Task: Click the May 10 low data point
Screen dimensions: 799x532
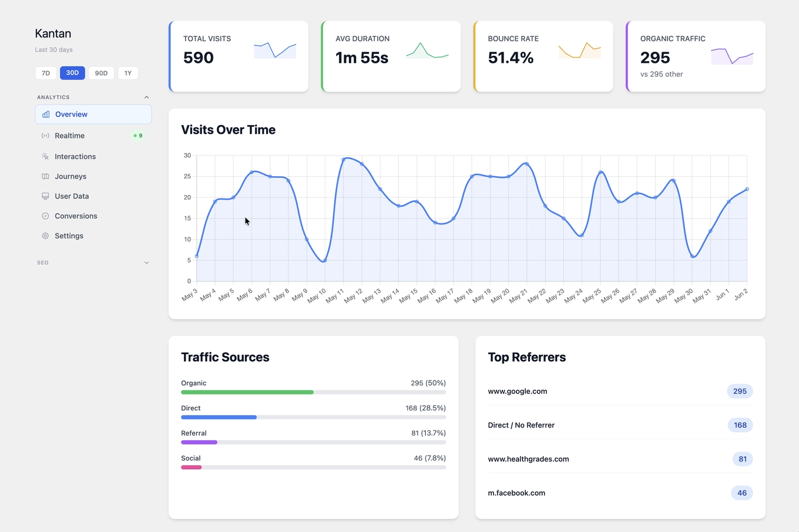Action: (x=325, y=260)
